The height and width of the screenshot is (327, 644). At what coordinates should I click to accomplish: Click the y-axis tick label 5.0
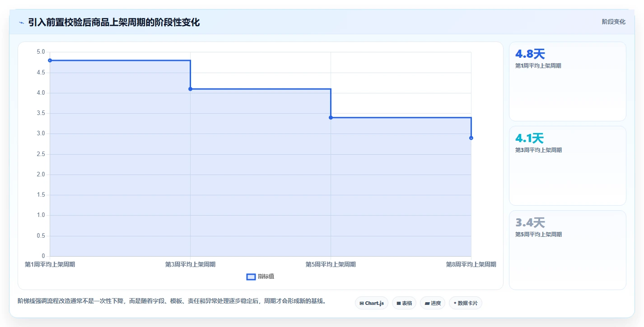[41, 52]
